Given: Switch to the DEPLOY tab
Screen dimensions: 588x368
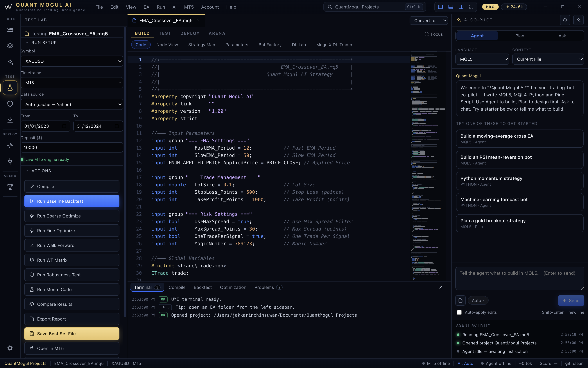Looking at the screenshot, I should click(190, 33).
